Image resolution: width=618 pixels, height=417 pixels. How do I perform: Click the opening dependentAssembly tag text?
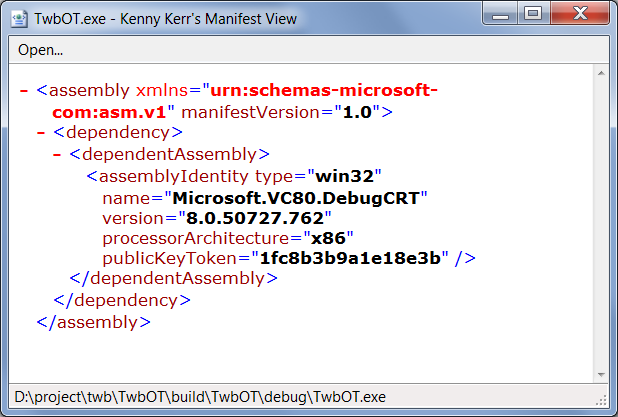click(169, 154)
